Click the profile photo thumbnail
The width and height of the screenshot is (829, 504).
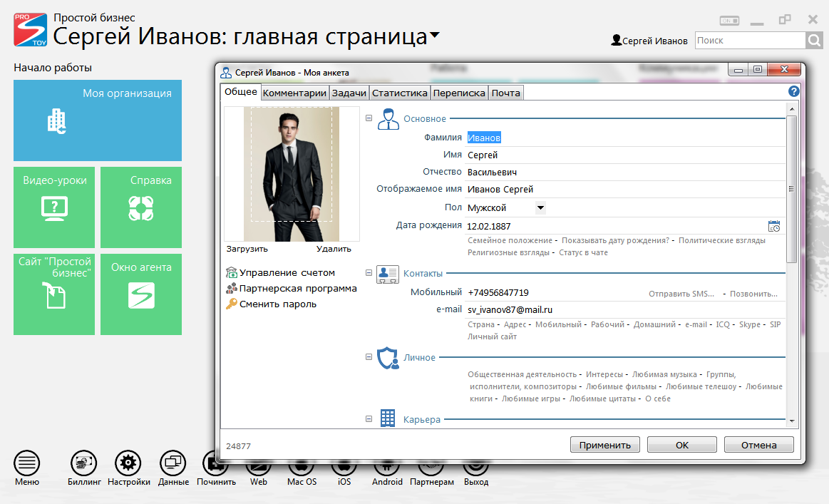click(292, 174)
